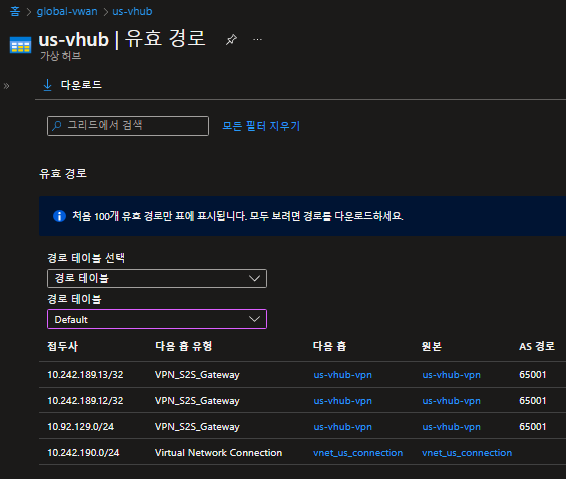566x479 pixels.
Task: Open next hop us-vhub-vpn for 10.242.189.12/32
Action: pos(343,401)
